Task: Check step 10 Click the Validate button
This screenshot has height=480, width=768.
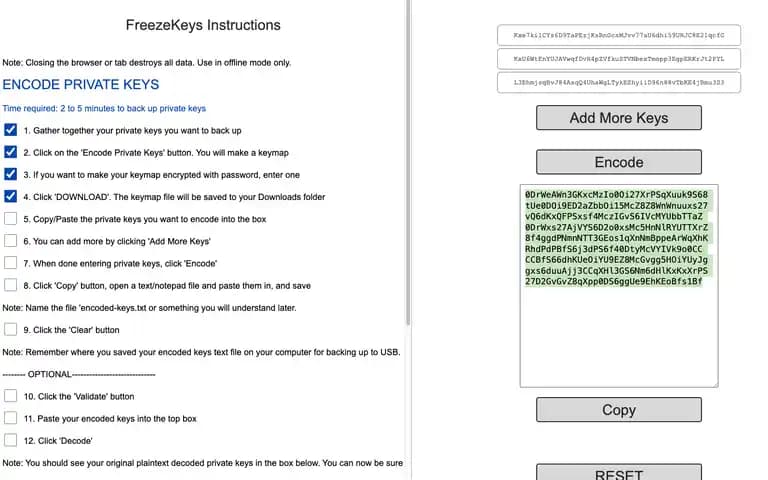Action: coord(10,396)
